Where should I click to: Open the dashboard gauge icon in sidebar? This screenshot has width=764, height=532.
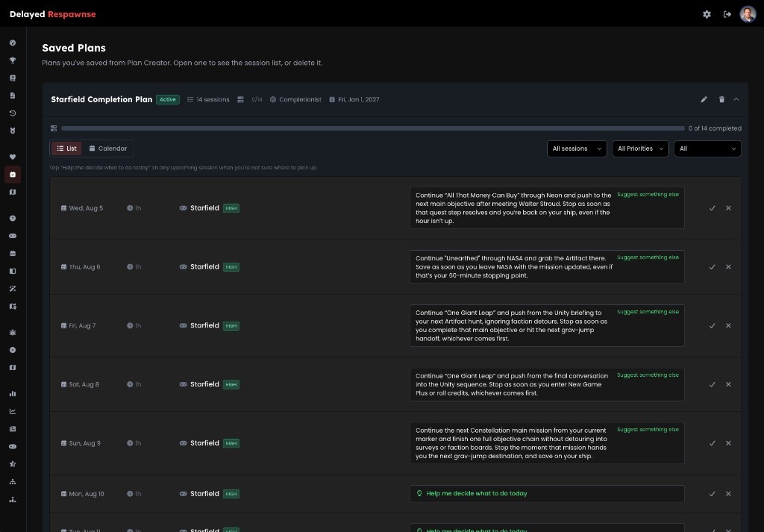coord(13,43)
